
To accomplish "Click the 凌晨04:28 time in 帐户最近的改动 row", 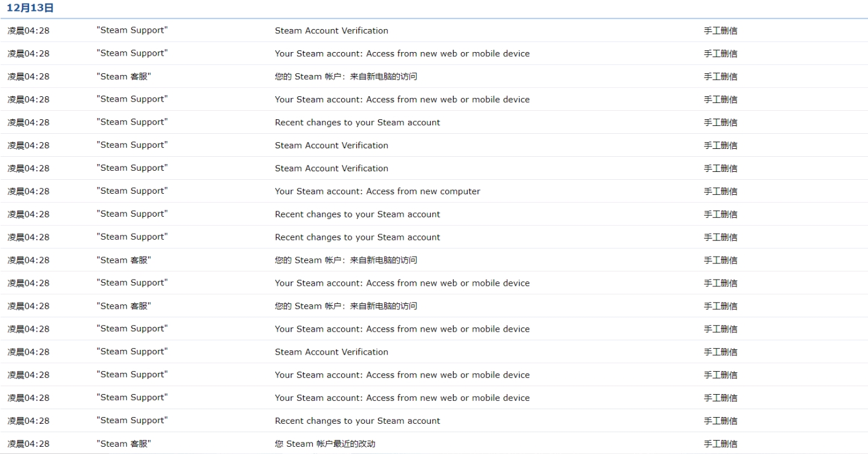I will (x=28, y=444).
